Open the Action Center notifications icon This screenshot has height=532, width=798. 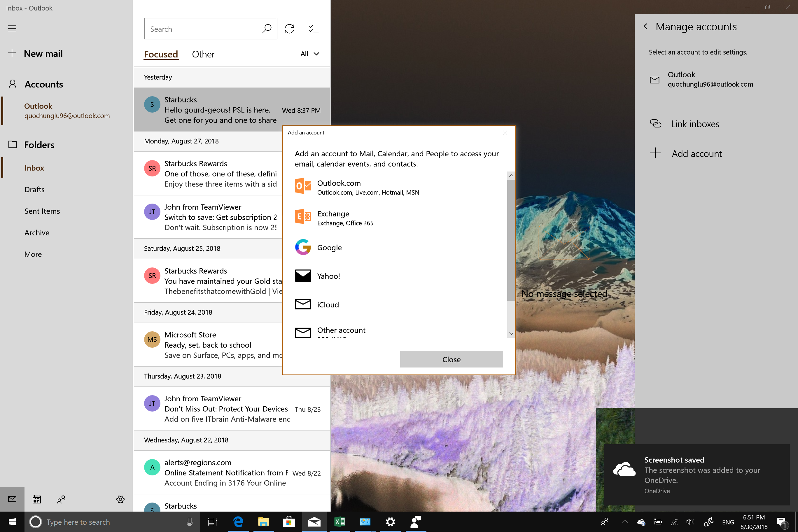point(782,522)
